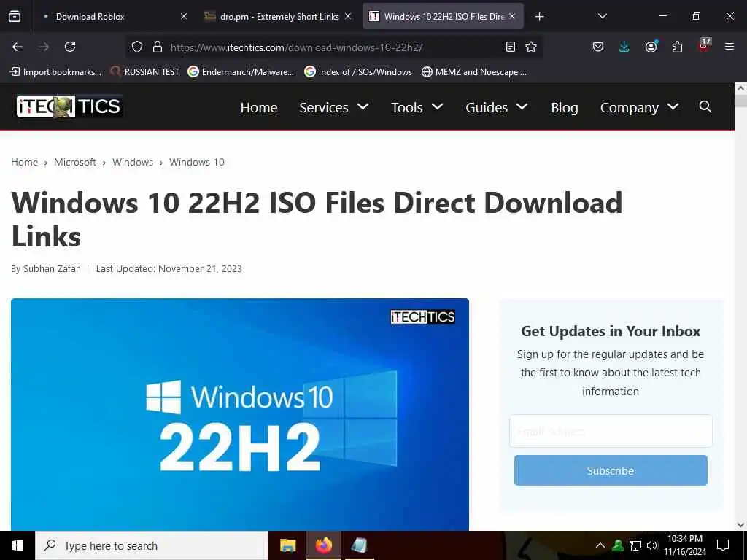Open the Windows Start menu
Image resolution: width=747 pixels, height=560 pixels.
tap(18, 545)
